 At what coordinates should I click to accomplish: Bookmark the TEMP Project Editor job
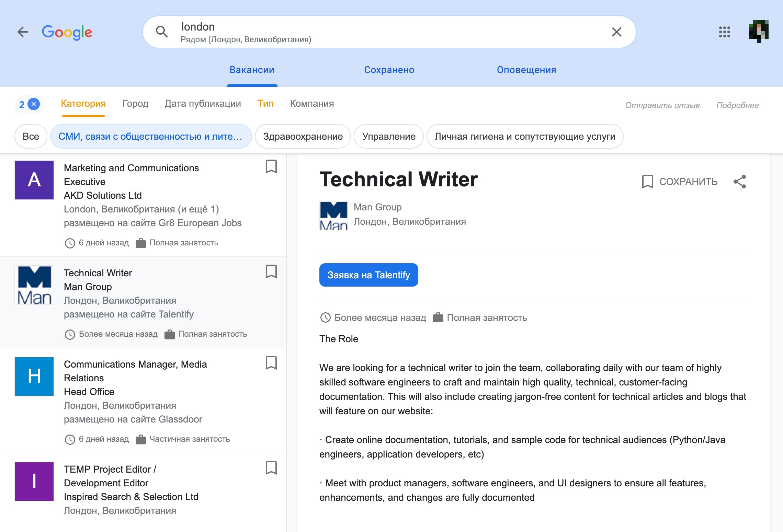click(x=271, y=468)
